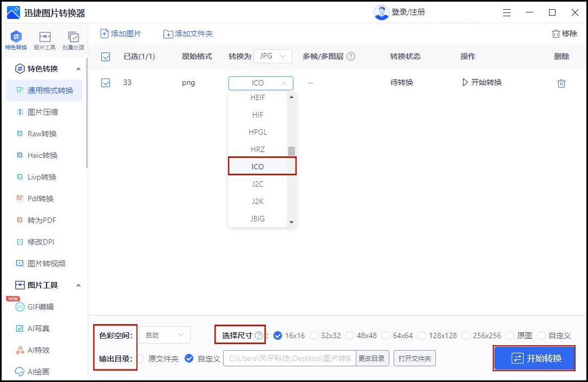Select the 32x32 size option

click(x=314, y=335)
